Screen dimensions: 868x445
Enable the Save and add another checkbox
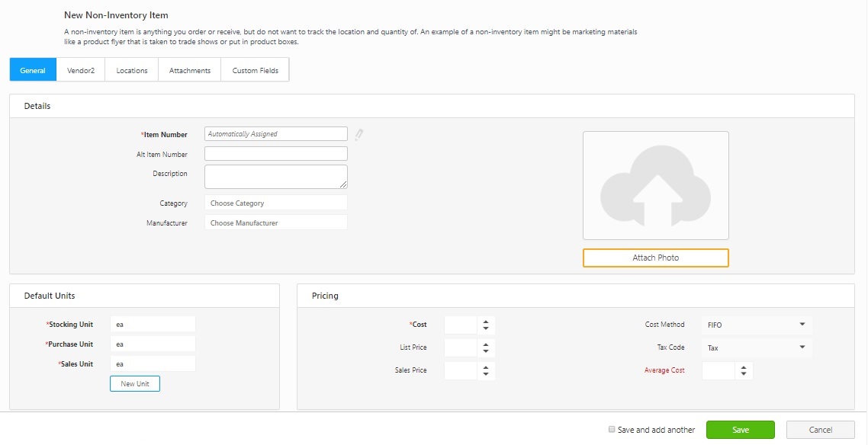[612, 430]
